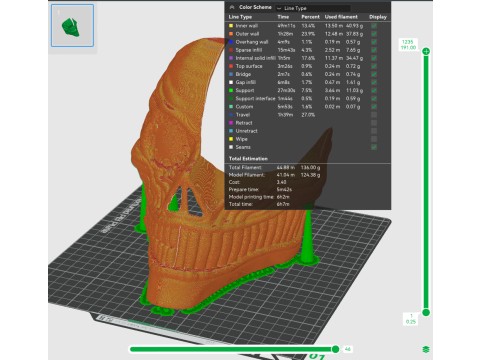Uncheck Custom display checkbox
The height and width of the screenshot is (360, 480).
(x=374, y=107)
